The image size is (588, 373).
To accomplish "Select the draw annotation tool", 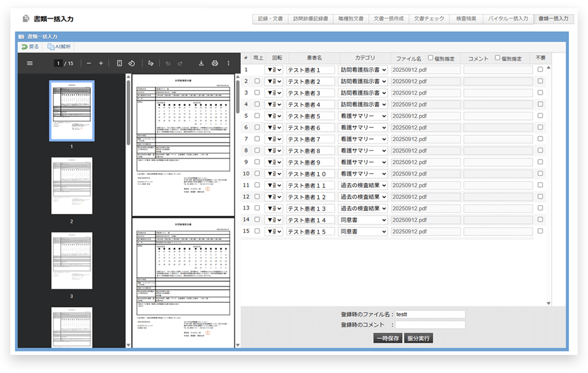I will tap(151, 64).
